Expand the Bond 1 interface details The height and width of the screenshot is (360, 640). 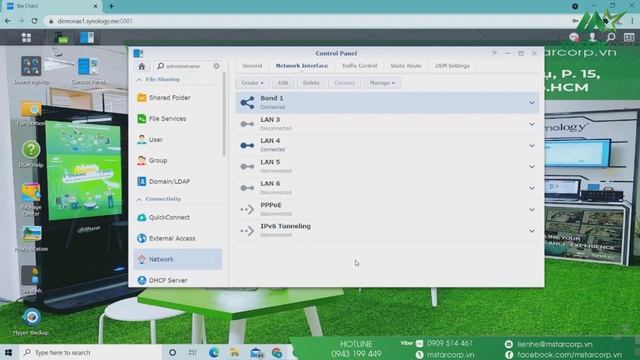click(531, 103)
